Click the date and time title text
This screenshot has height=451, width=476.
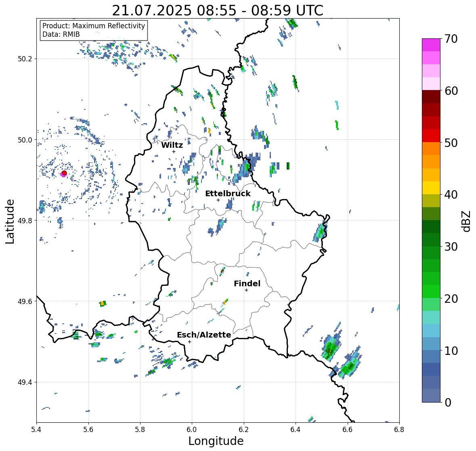pos(218,10)
